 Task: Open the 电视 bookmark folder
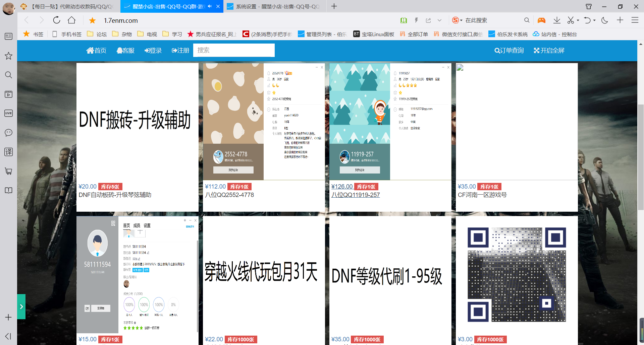(147, 34)
